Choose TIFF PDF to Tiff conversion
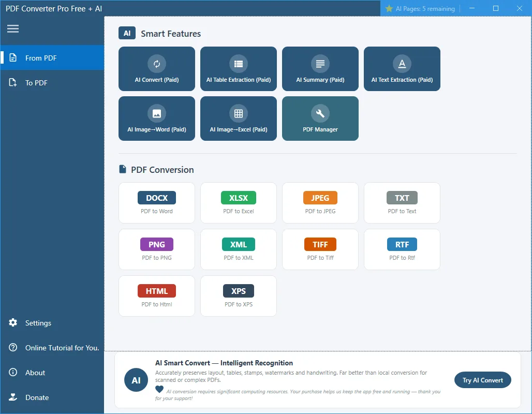 (320, 249)
